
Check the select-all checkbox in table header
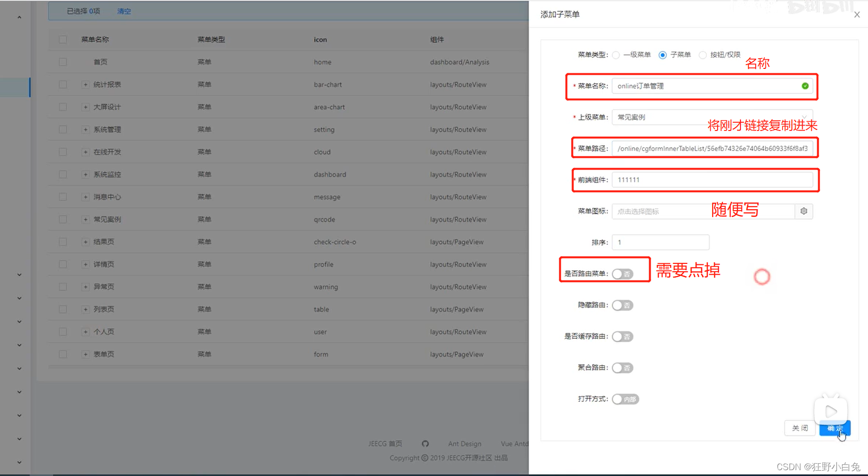click(x=63, y=40)
